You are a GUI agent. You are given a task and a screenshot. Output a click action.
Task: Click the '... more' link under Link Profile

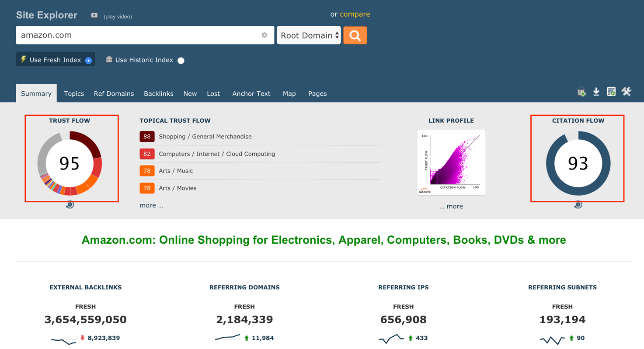point(451,206)
